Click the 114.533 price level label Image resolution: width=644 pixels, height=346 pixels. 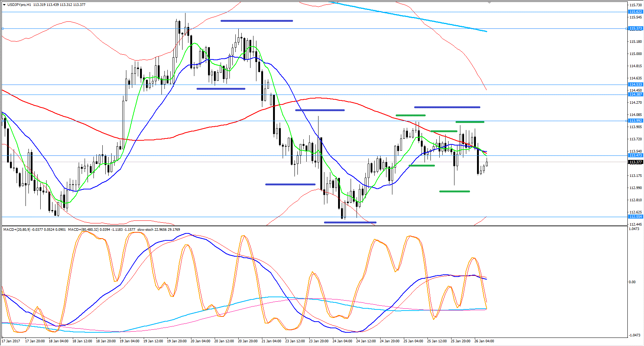pyautogui.click(x=636, y=85)
